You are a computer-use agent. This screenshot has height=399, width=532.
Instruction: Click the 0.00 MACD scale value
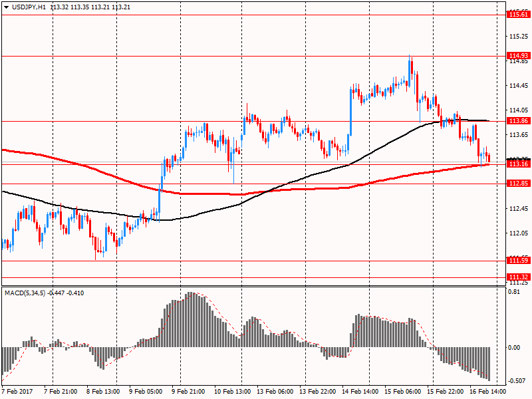514,348
